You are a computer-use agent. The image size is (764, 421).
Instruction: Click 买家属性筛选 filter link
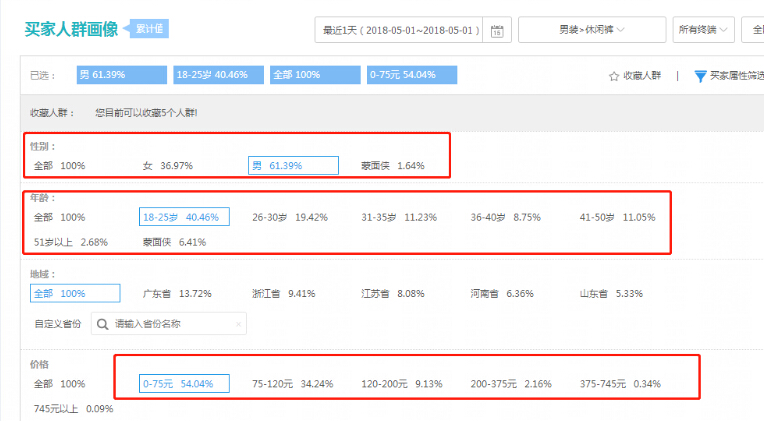736,76
